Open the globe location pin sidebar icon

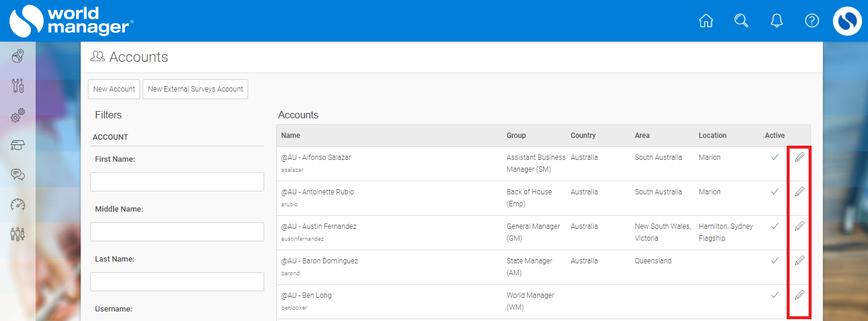(x=18, y=56)
